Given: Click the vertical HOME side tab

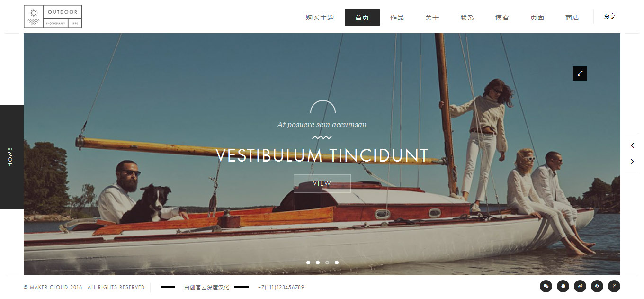Looking at the screenshot, I should pyautogui.click(x=11, y=157).
